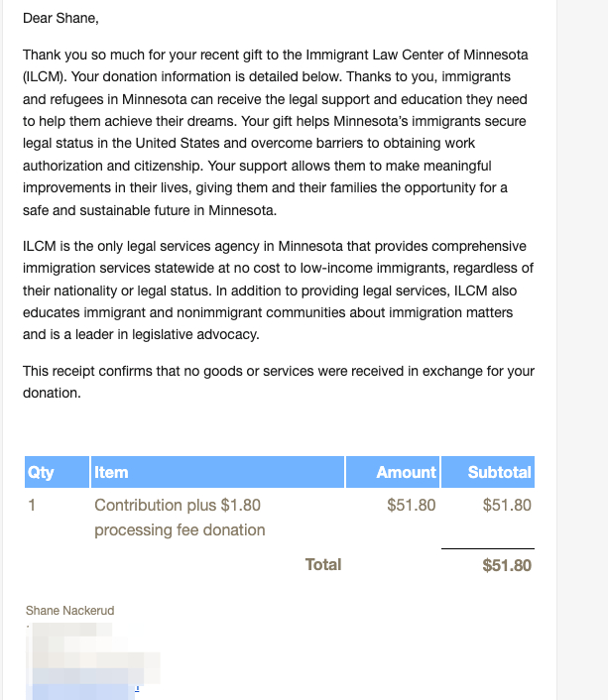Click $51.80 in the Subtotal column row
608x700 pixels.
point(507,505)
